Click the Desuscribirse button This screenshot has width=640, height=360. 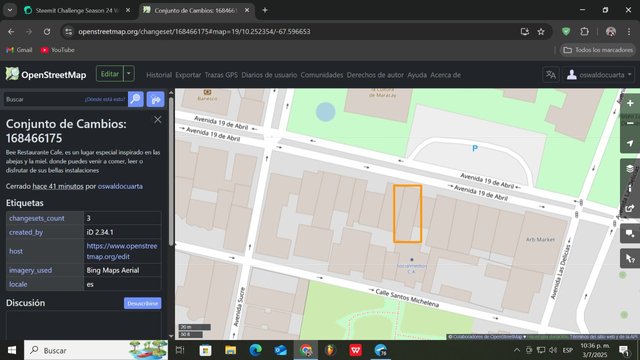tap(142, 303)
